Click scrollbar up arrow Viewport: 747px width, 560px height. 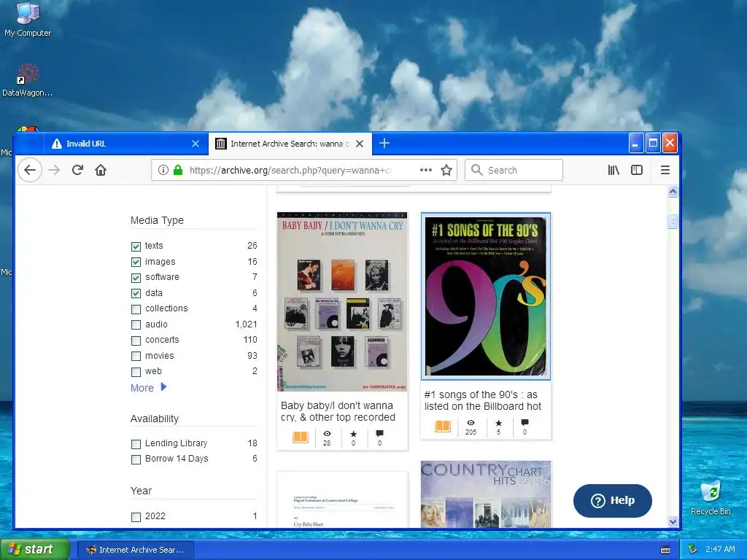(x=673, y=192)
